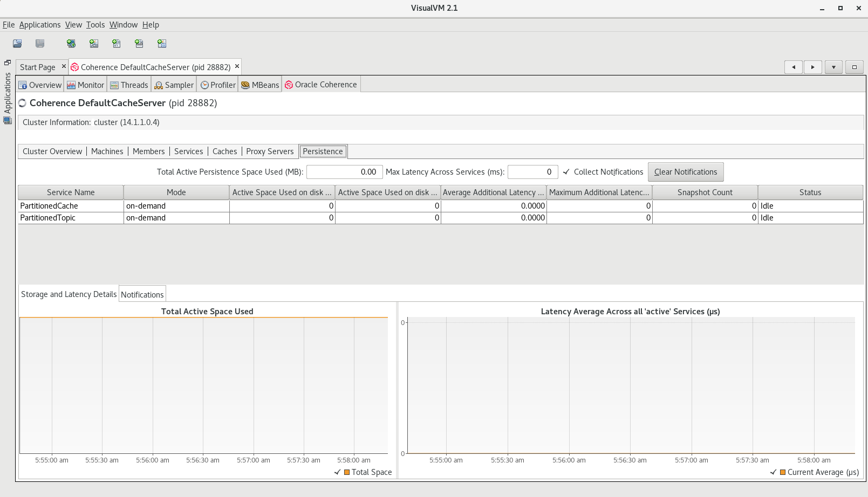Sort by the Service Name column header
Screen dimensions: 868x497
tap(71, 192)
